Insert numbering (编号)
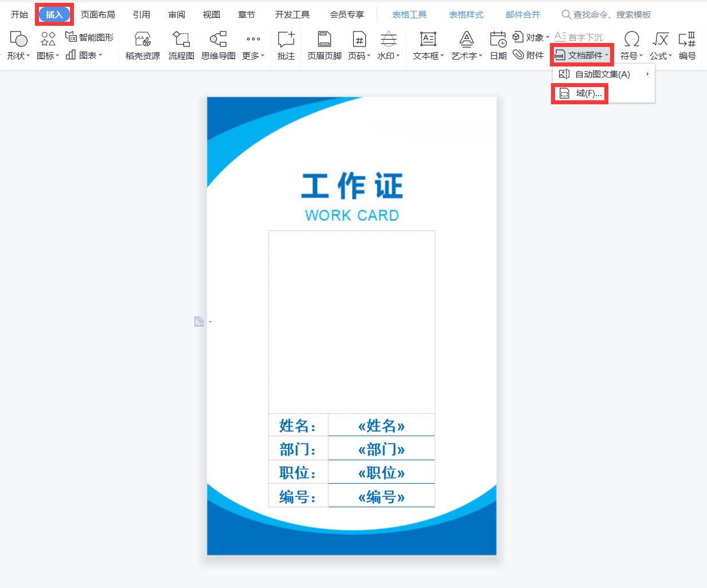 click(687, 45)
